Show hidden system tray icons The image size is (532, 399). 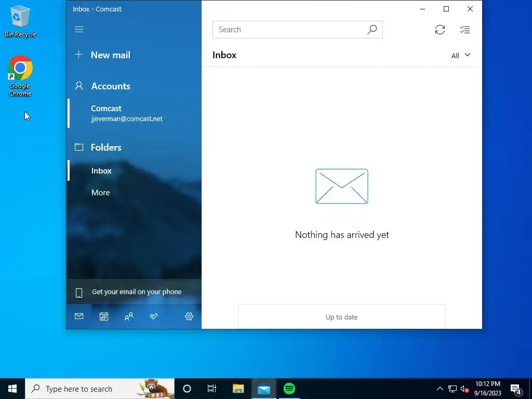pos(440,389)
